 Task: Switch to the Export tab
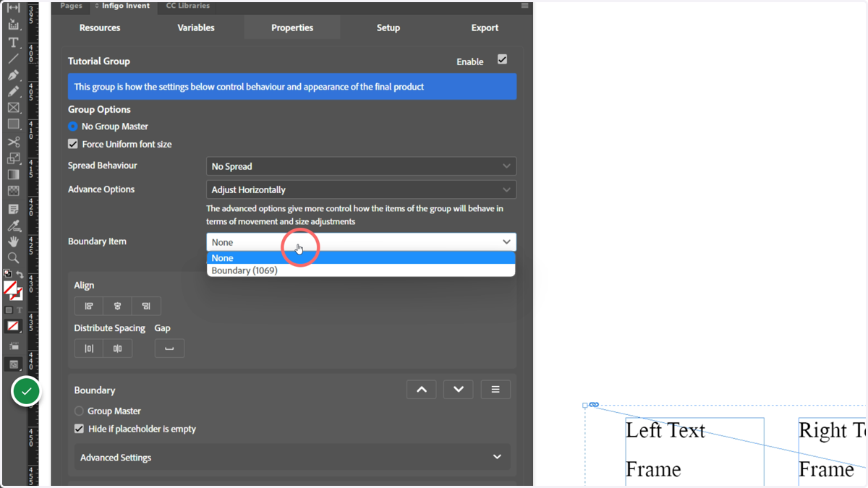point(485,27)
